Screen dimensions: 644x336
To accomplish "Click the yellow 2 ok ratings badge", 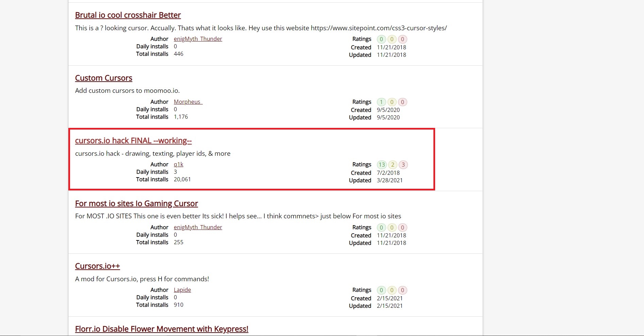I will coord(392,165).
